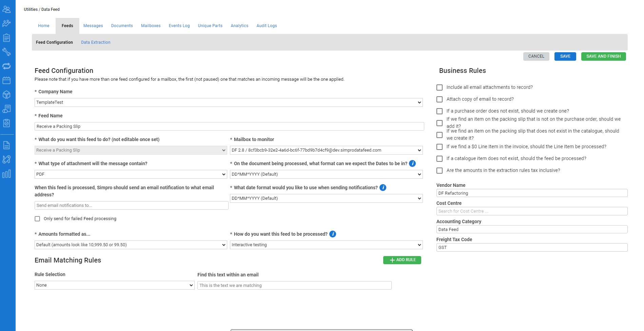Open the recurring arrows sidebar icon
This screenshot has height=331, width=644.
click(x=6, y=66)
